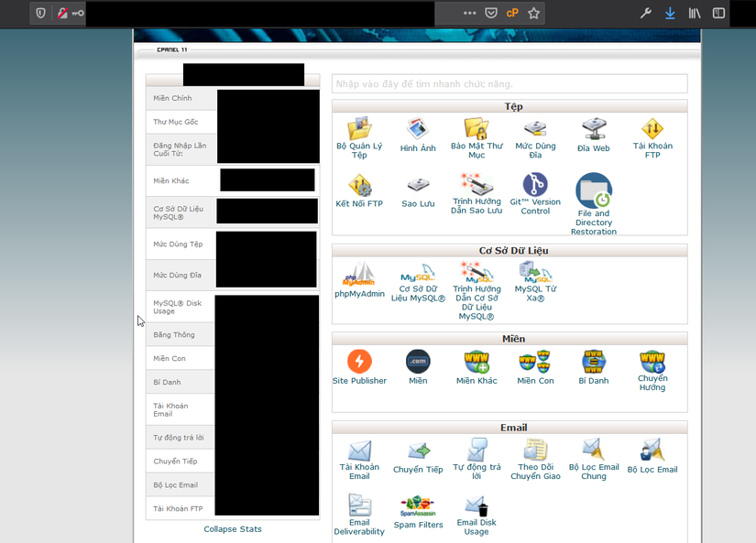Click the Tài Khoản FTP stat row label
The width and height of the screenshot is (756, 543).
178,509
